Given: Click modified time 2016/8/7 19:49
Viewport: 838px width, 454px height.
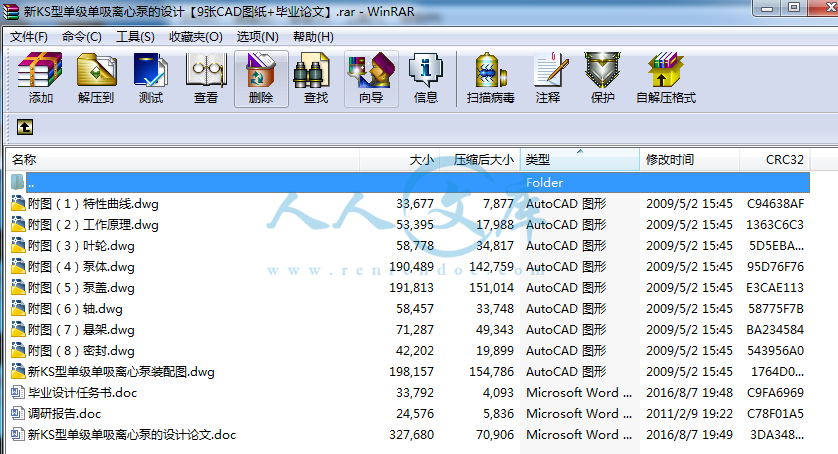Looking at the screenshot, I should click(689, 435).
